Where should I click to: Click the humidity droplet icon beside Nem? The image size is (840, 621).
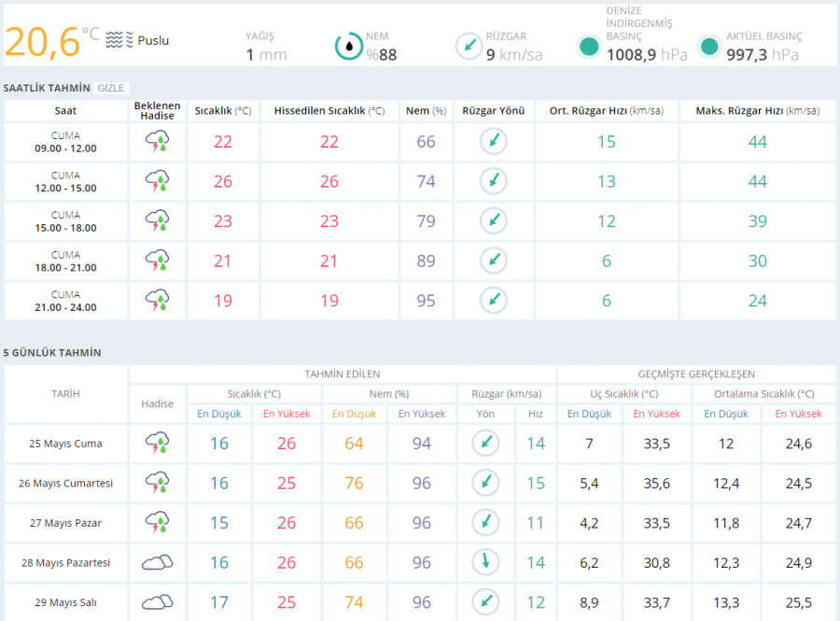pyautogui.click(x=349, y=46)
